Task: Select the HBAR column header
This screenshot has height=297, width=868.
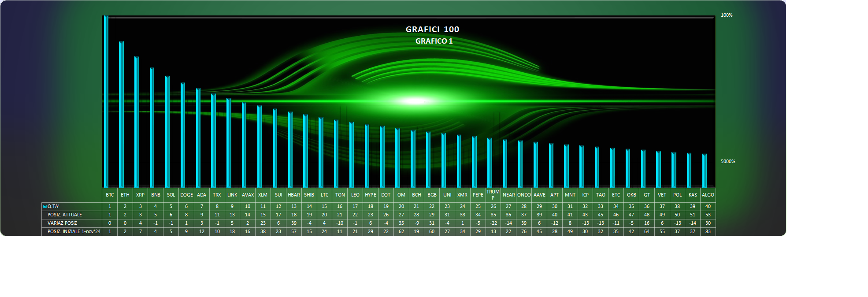Action: 294,195
